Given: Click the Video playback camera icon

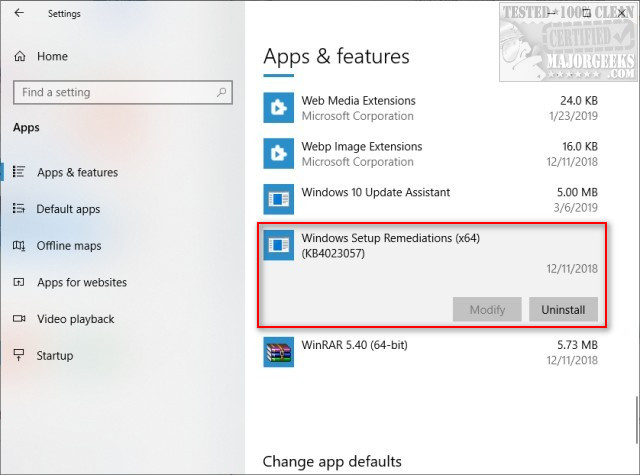Looking at the screenshot, I should pyautogui.click(x=19, y=318).
